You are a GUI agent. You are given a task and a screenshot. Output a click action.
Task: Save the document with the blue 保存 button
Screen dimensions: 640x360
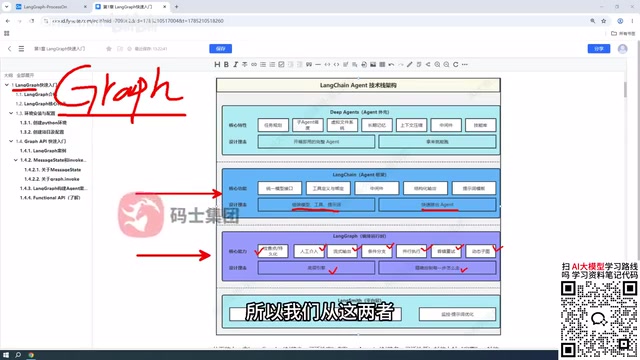pyautogui.click(x=220, y=49)
